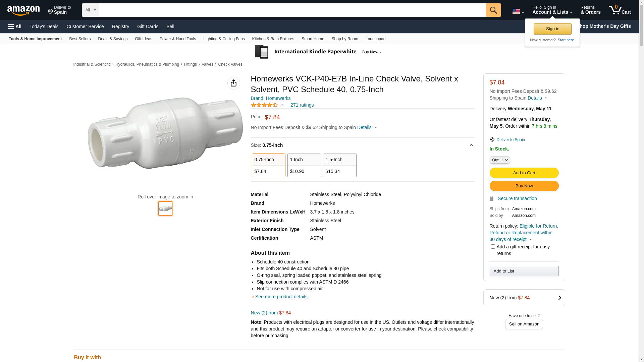Click the Add to Cart button
Screen dimensions: 644x362
[524, 173]
